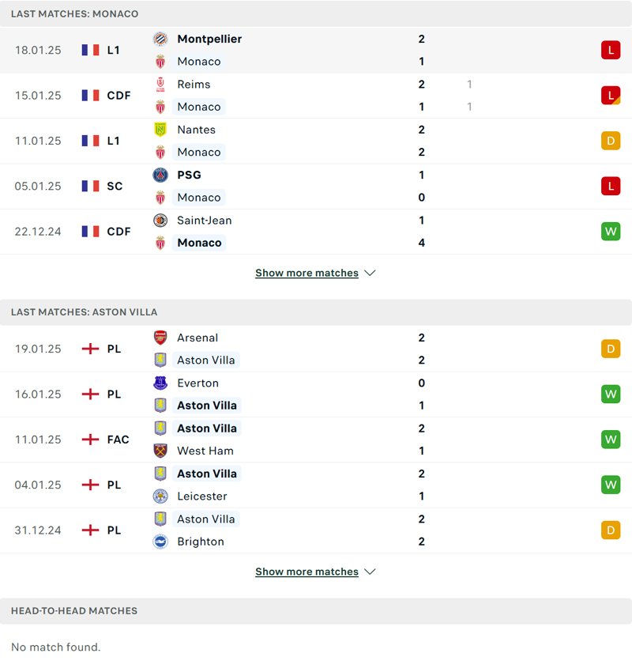Click the yellow D badge for Arsenal draw
Screen dimensions: 632x672
point(611,348)
